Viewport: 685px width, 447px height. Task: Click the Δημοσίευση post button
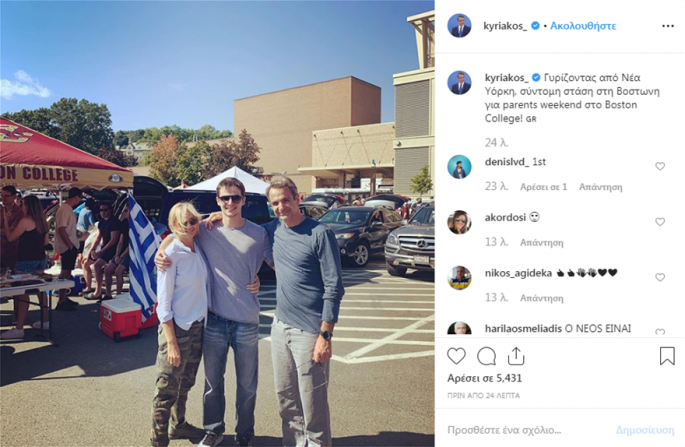coord(645,430)
